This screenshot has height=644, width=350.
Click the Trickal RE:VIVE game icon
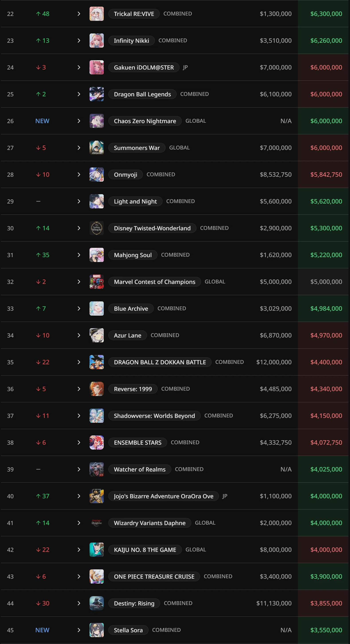point(97,14)
